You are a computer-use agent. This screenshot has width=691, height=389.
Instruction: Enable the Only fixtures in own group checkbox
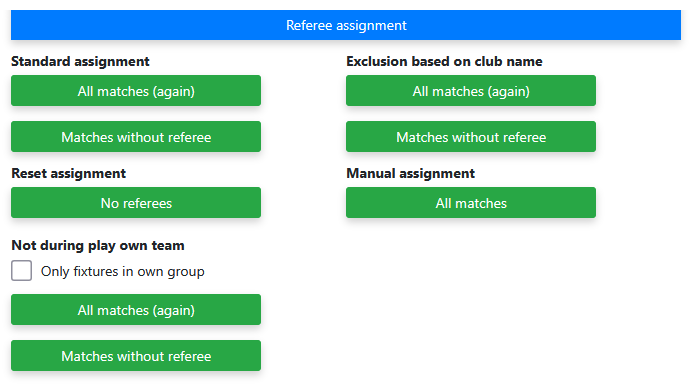[22, 270]
